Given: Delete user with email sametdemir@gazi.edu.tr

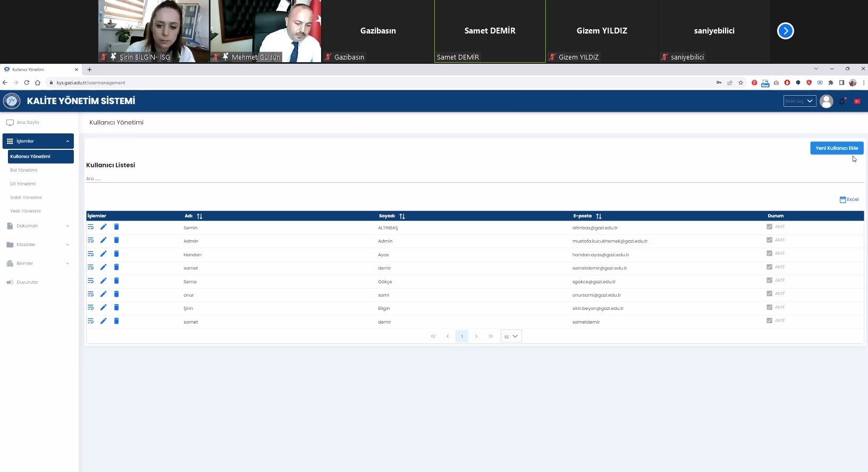Looking at the screenshot, I should click(x=116, y=267).
